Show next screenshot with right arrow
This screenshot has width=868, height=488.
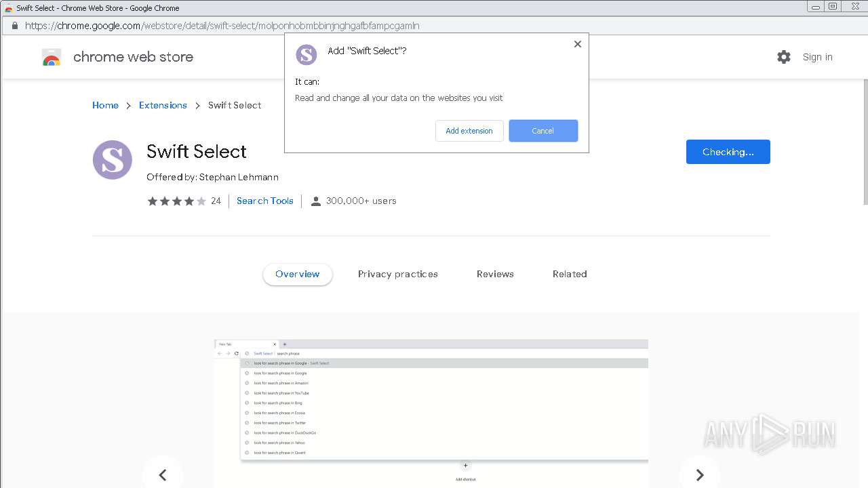click(x=700, y=474)
